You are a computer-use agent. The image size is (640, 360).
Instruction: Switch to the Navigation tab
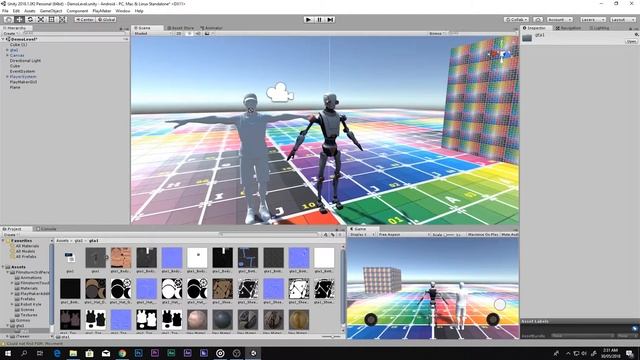coord(569,28)
